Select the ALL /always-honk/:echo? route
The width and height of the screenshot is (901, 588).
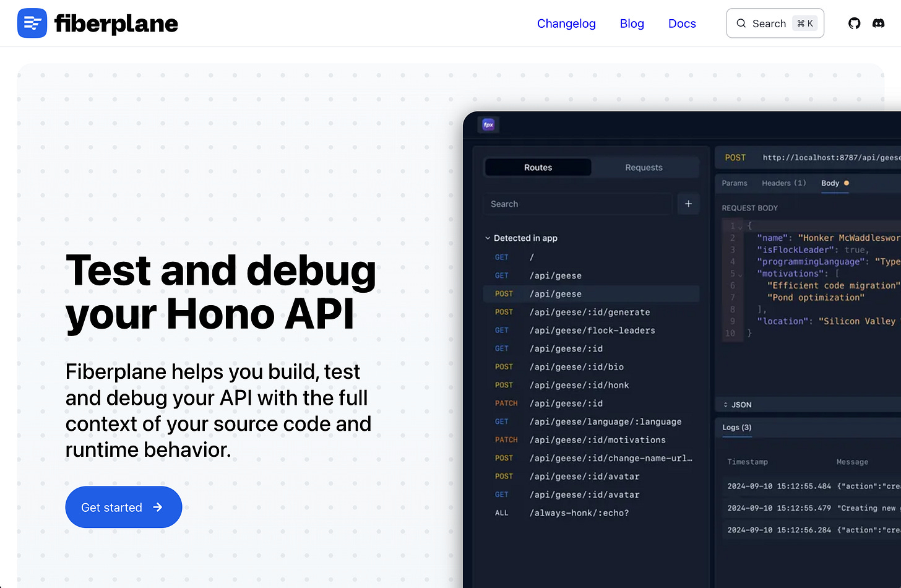(591, 513)
